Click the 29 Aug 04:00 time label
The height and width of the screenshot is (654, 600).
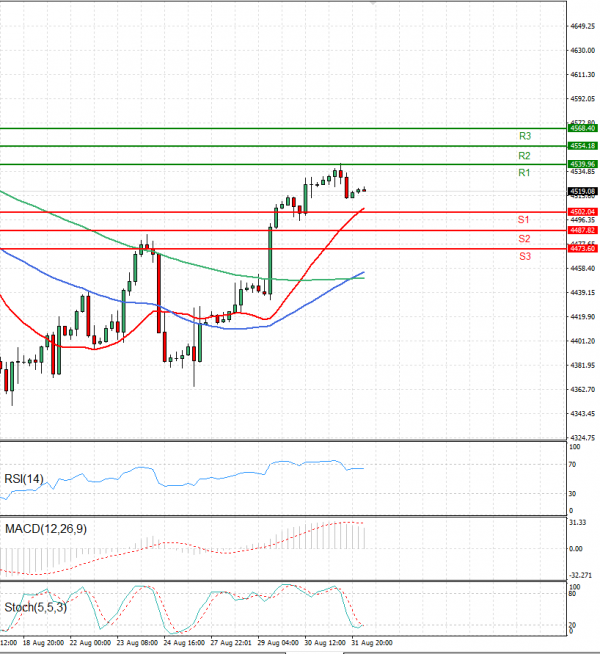278,643
